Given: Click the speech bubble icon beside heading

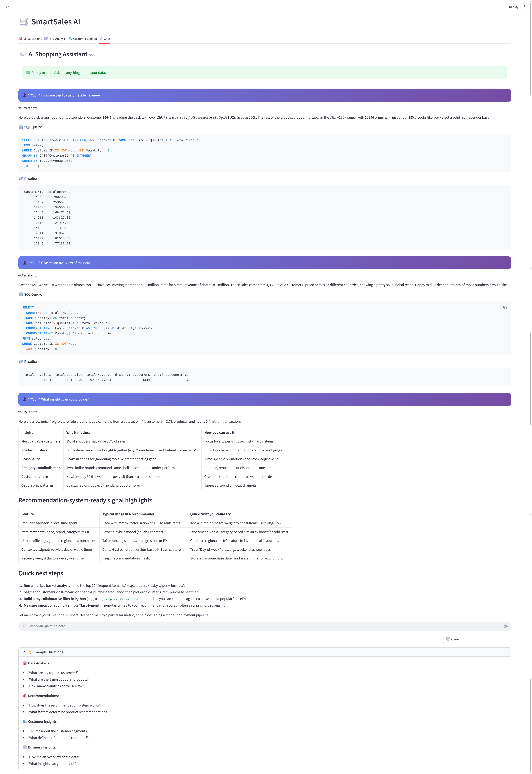Looking at the screenshot, I should pos(23,54).
